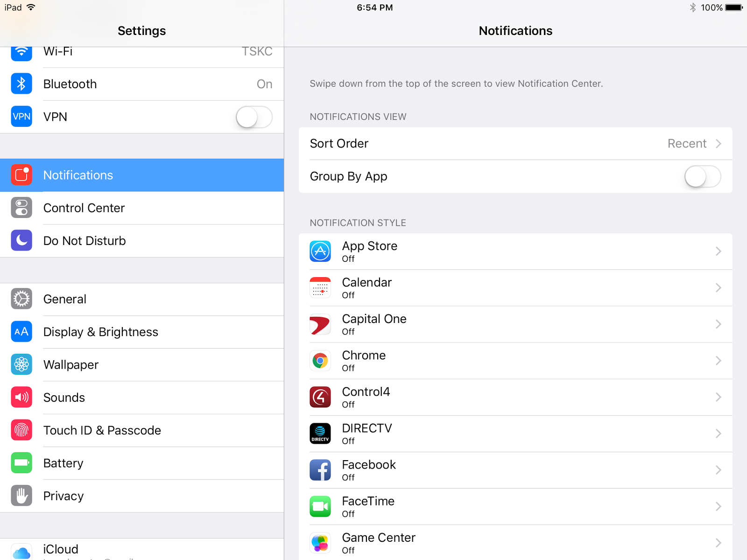
Task: Select the FaceTime camera icon
Action: pos(320,506)
